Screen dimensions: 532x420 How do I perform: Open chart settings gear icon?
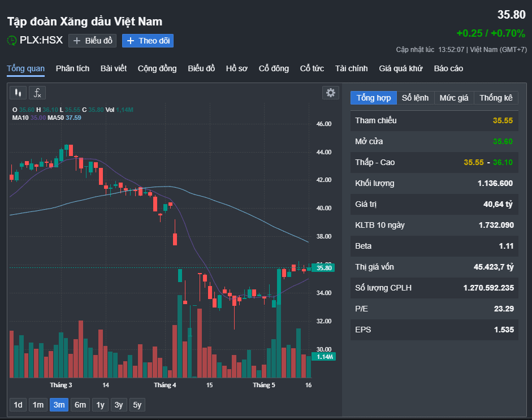click(331, 93)
